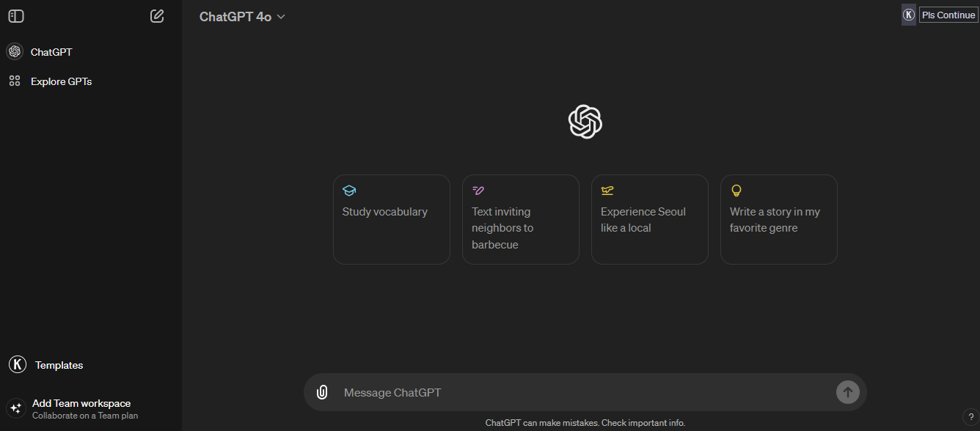Send the message with the arrow button

tap(847, 392)
